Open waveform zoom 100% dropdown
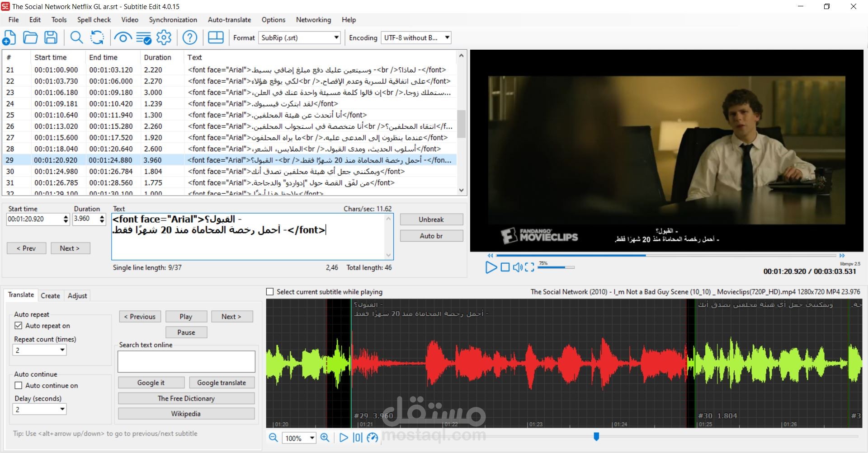 (x=299, y=438)
